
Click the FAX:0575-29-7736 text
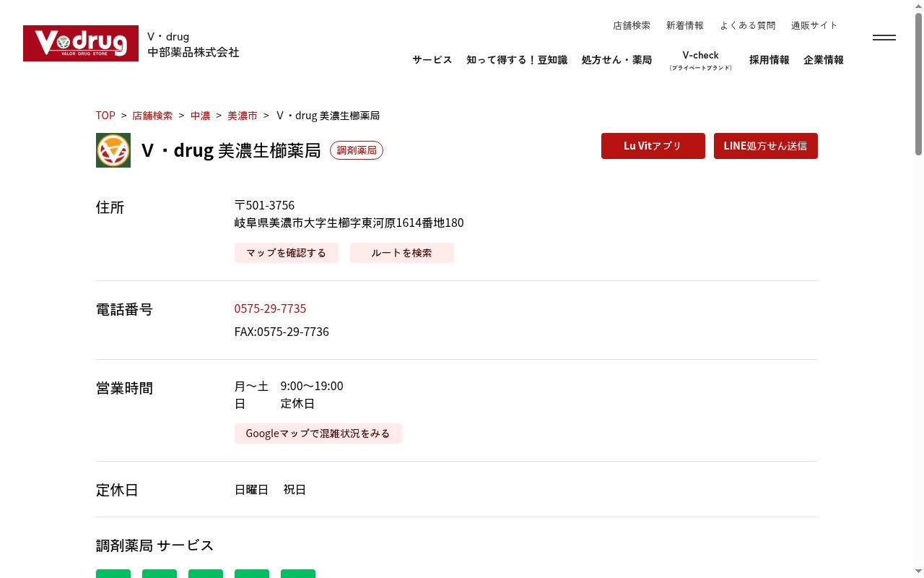[x=282, y=332]
